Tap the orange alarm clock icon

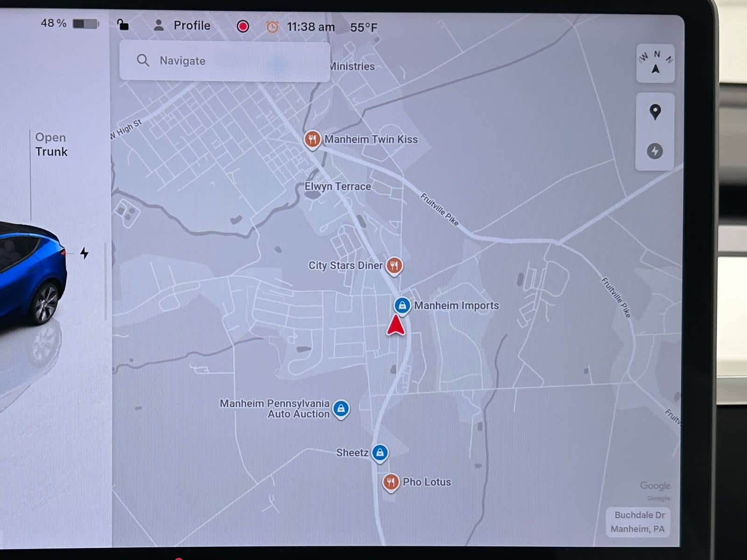272,27
